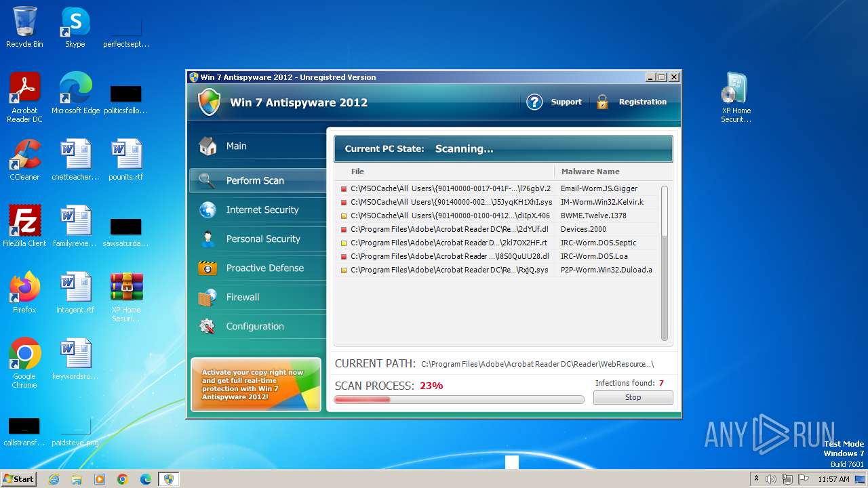
Task: Click the Registration link text
Action: (x=642, y=102)
